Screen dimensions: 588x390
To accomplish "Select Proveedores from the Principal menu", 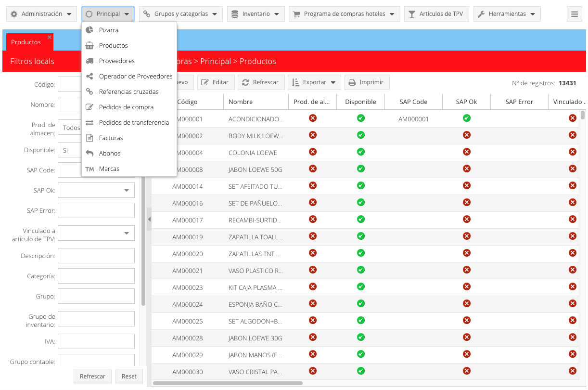I will click(x=129, y=61).
